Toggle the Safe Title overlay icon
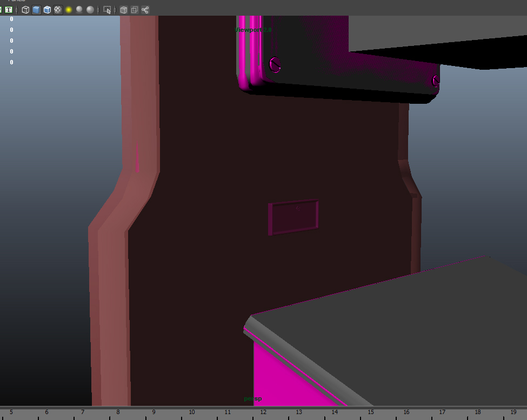527x420 pixels. pos(9,10)
